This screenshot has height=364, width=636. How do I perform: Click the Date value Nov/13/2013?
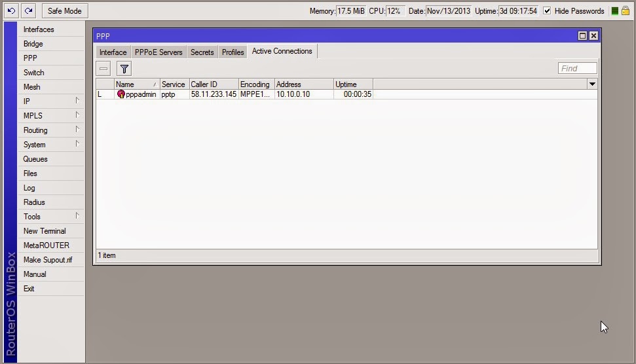[449, 11]
